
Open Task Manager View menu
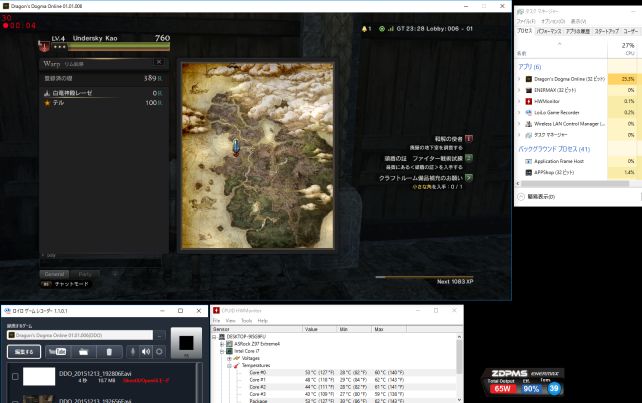click(578, 21)
